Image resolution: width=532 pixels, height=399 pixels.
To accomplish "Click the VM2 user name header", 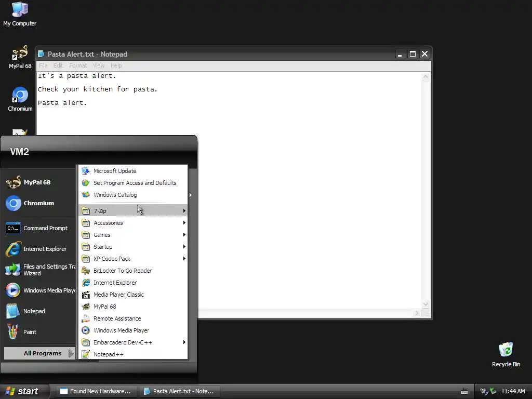I will click(x=20, y=152).
